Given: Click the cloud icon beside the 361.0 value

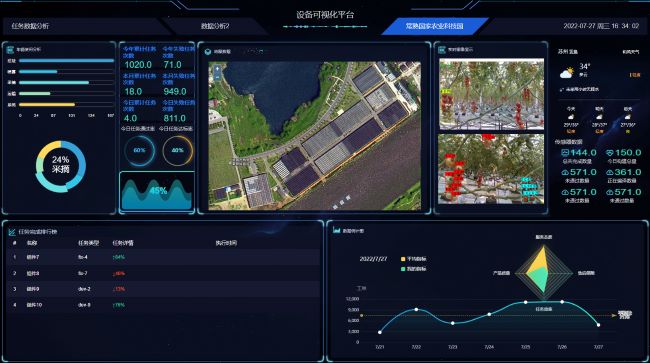Looking at the screenshot, I should [610, 172].
